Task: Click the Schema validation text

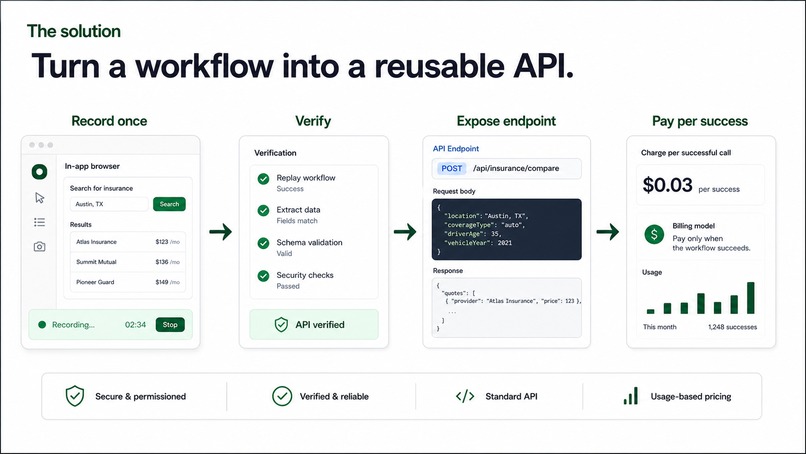Action: [309, 243]
